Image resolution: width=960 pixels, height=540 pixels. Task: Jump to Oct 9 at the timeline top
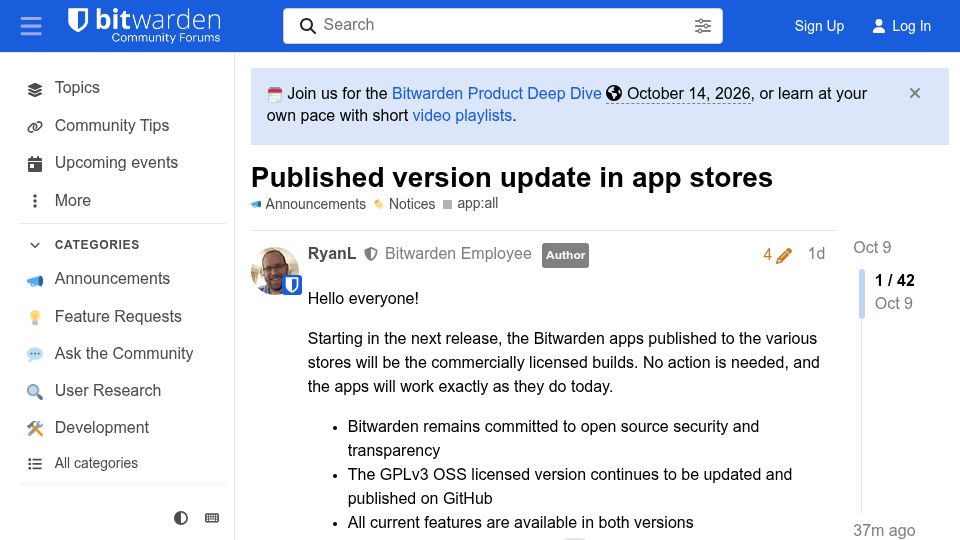tap(872, 248)
